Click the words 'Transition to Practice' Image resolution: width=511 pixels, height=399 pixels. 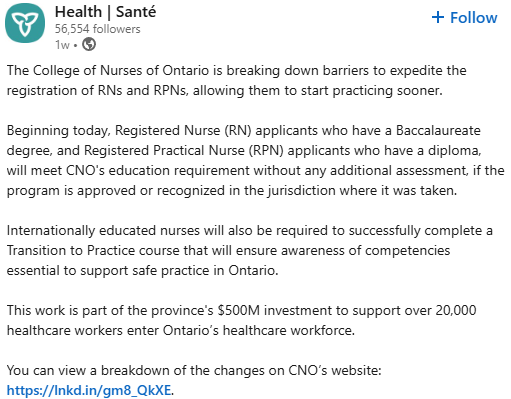pyautogui.click(x=71, y=250)
